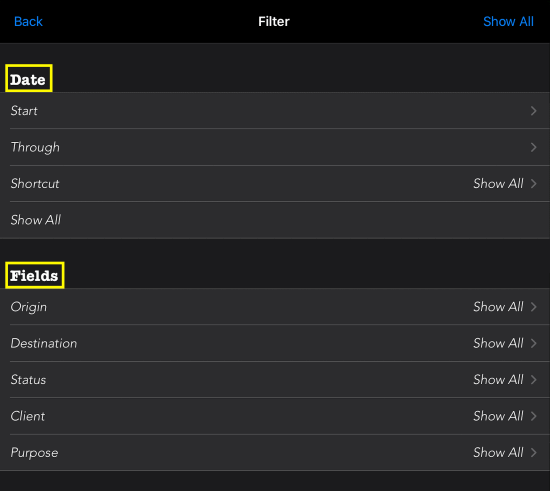Expand the Status Show All value
This screenshot has width=550, height=491.
coord(498,379)
